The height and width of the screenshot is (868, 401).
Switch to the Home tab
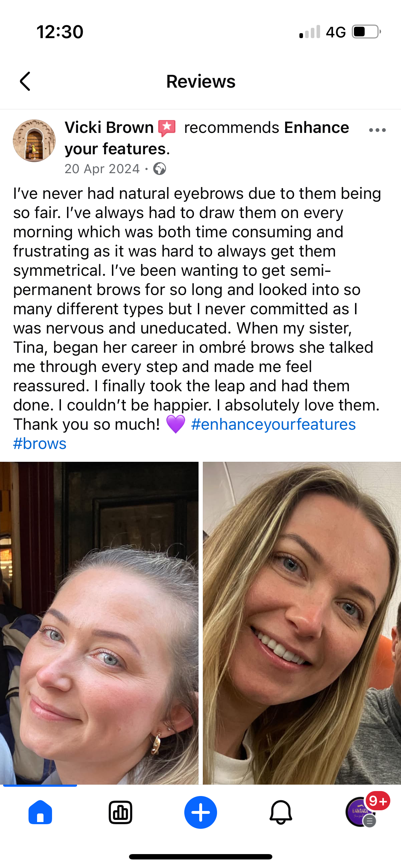(40, 813)
